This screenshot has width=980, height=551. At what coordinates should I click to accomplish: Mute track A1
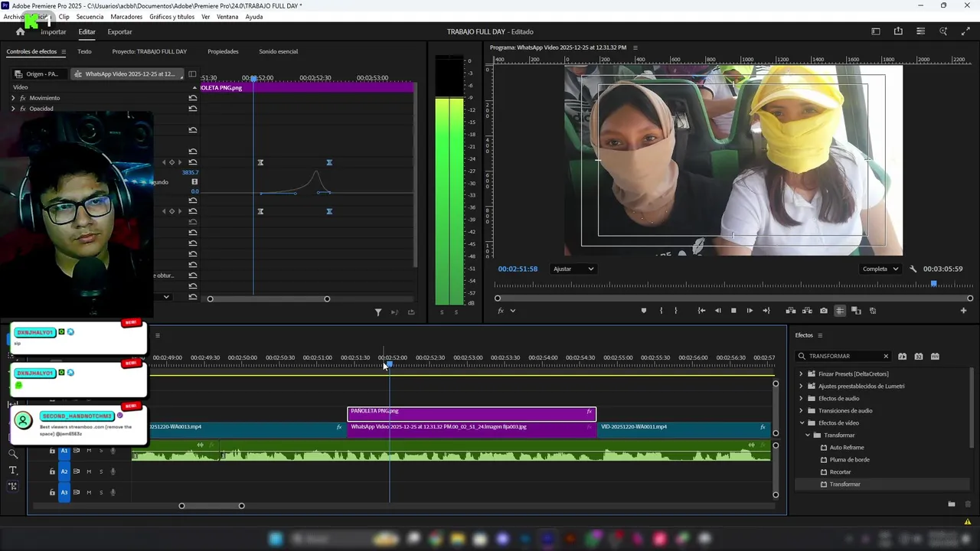coord(89,451)
